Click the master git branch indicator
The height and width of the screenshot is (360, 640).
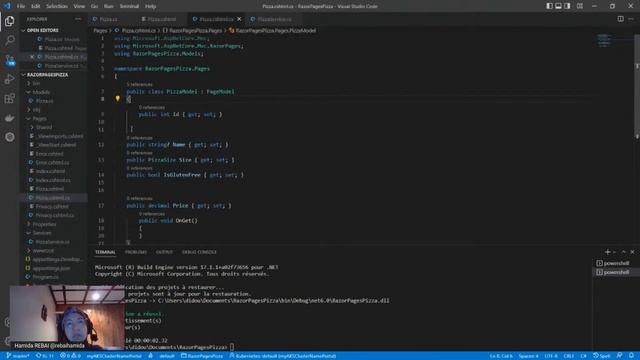coord(17,356)
